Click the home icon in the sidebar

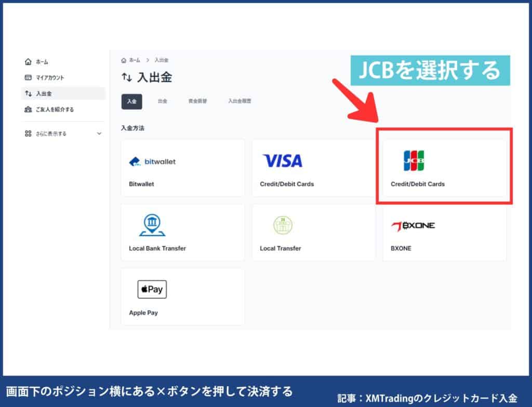pos(28,62)
